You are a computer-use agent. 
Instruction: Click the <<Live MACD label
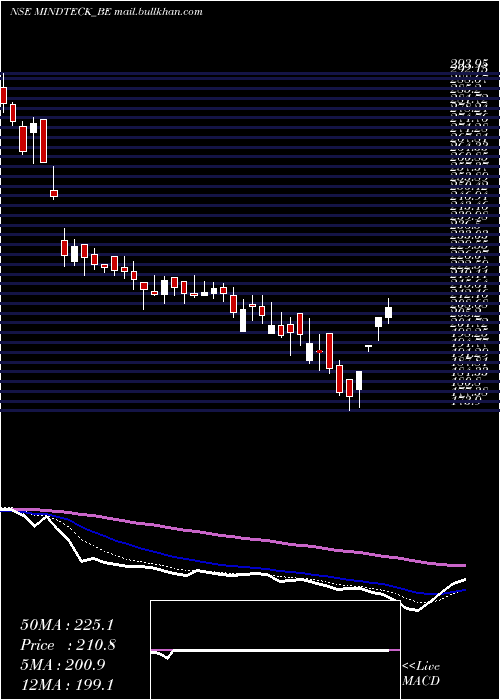(421, 673)
